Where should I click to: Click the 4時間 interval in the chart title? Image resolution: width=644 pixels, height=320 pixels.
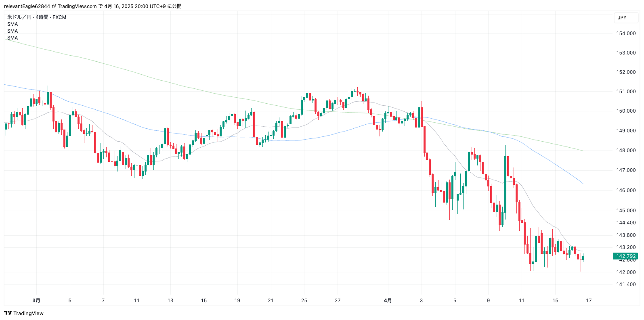(x=42, y=17)
